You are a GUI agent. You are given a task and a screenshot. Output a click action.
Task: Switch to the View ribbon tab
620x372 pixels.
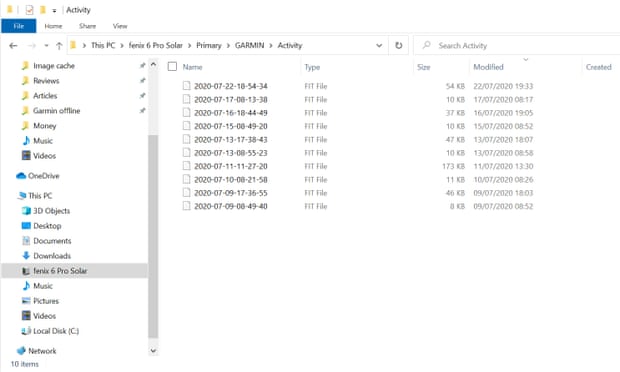120,26
